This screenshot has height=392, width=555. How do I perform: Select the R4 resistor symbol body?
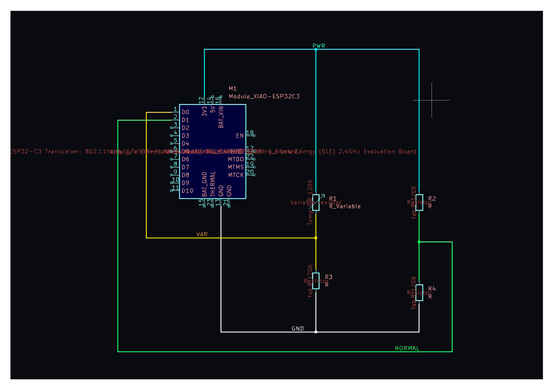tap(419, 293)
